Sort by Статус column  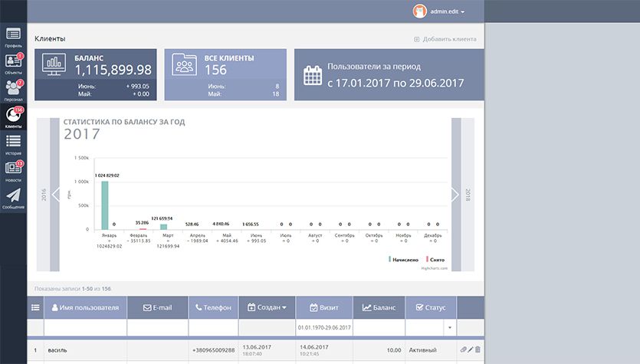tap(431, 308)
